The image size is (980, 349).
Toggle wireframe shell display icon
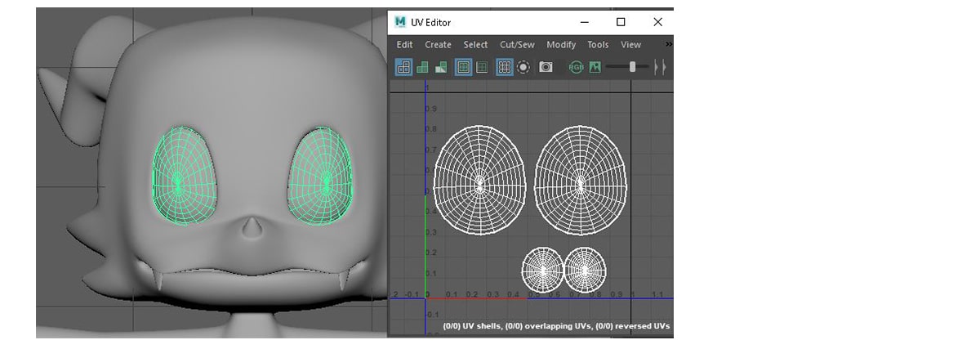click(x=403, y=68)
